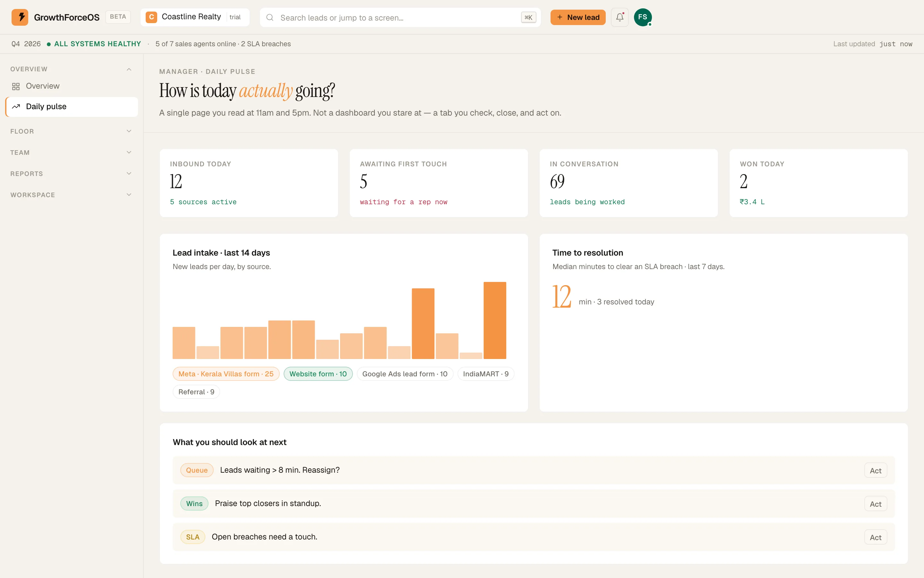
Task: Expand the TEAM sidebar section
Action: (72, 153)
